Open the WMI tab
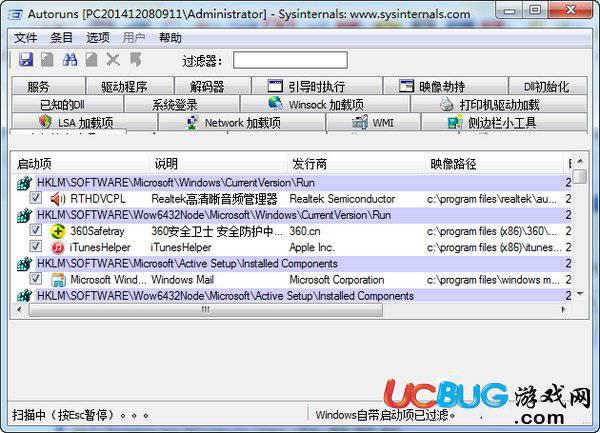Screen dimensions: 600x433 373,122
